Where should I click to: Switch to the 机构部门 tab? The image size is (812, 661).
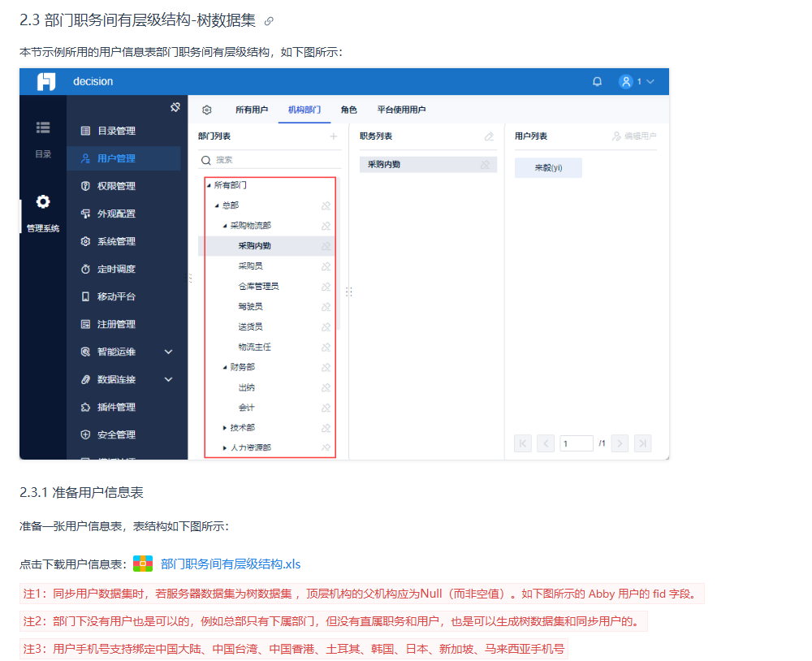tap(304, 110)
